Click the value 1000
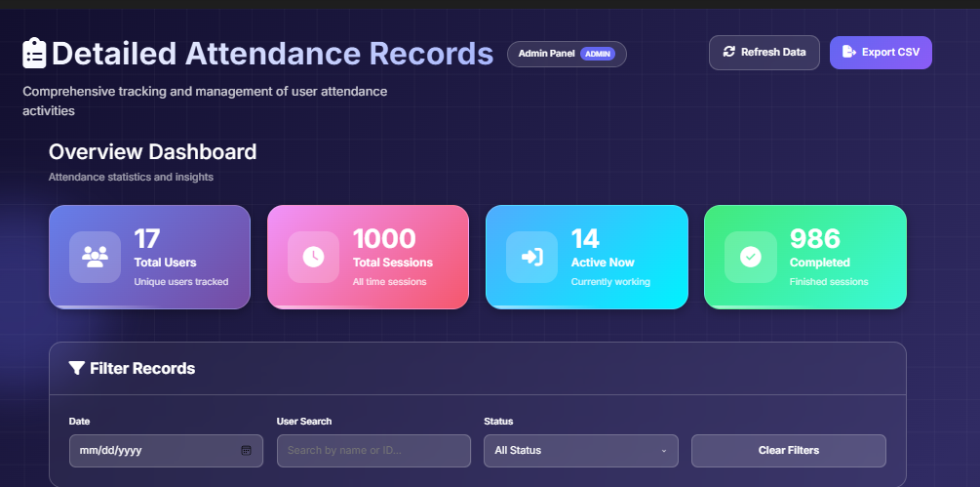 point(384,239)
